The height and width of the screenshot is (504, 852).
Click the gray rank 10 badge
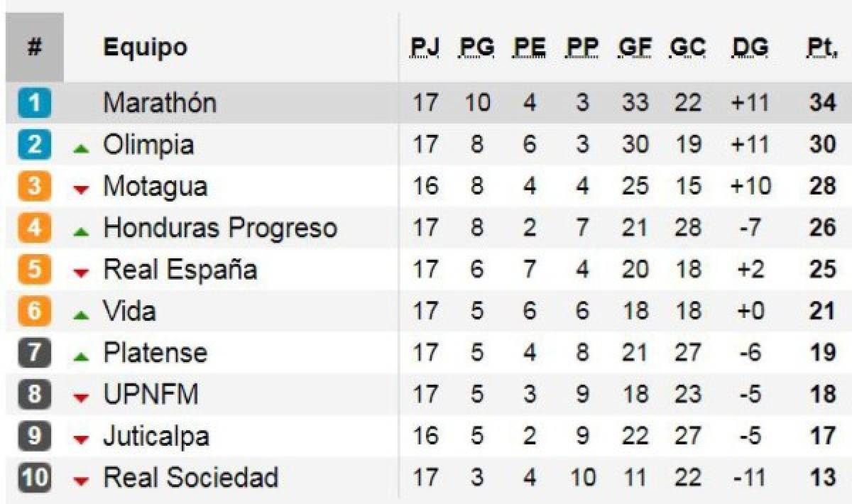click(x=34, y=478)
